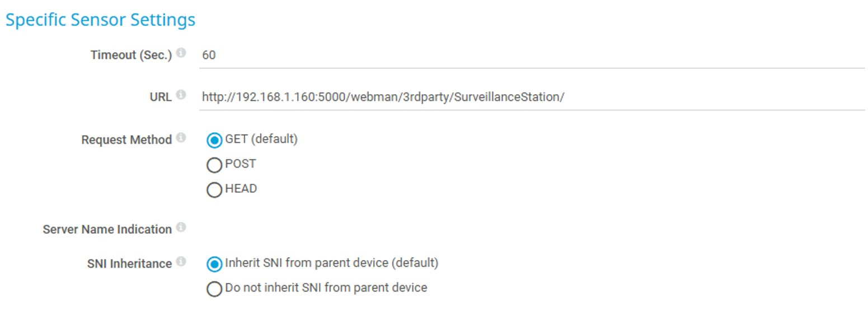
Task: Click the Timeout (Sec.) label text
Action: click(131, 55)
